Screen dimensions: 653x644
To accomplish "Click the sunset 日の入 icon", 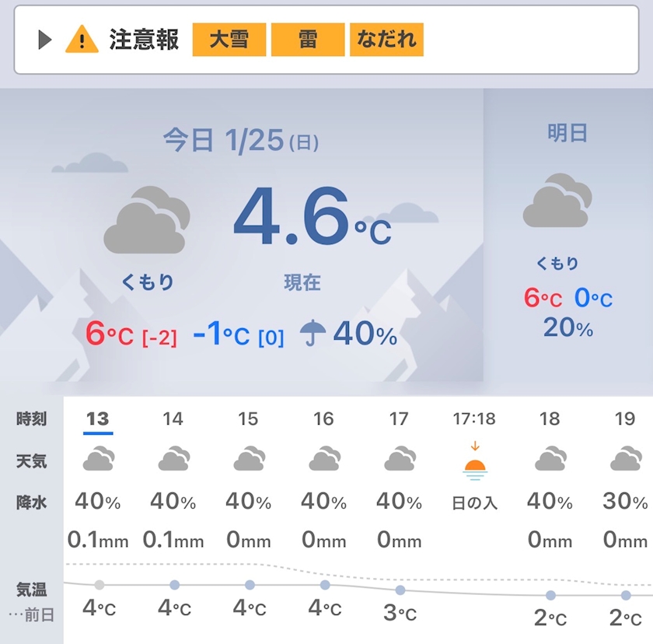I will [x=475, y=462].
